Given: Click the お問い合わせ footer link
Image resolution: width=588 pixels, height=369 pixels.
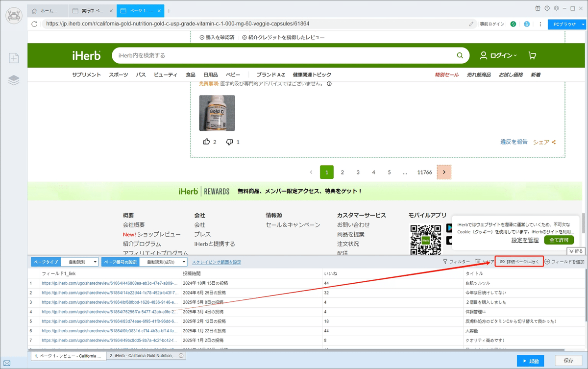Looking at the screenshot, I should (353, 225).
